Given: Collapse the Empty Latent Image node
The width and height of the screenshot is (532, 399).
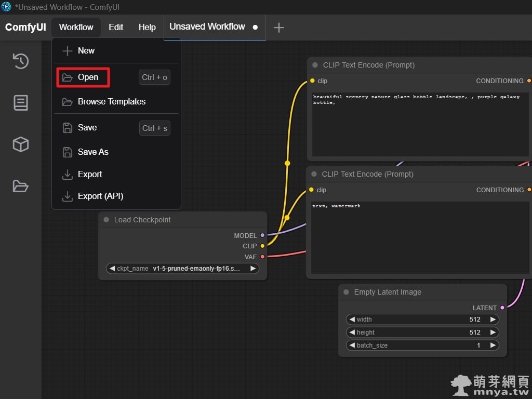Looking at the screenshot, I should (347, 292).
